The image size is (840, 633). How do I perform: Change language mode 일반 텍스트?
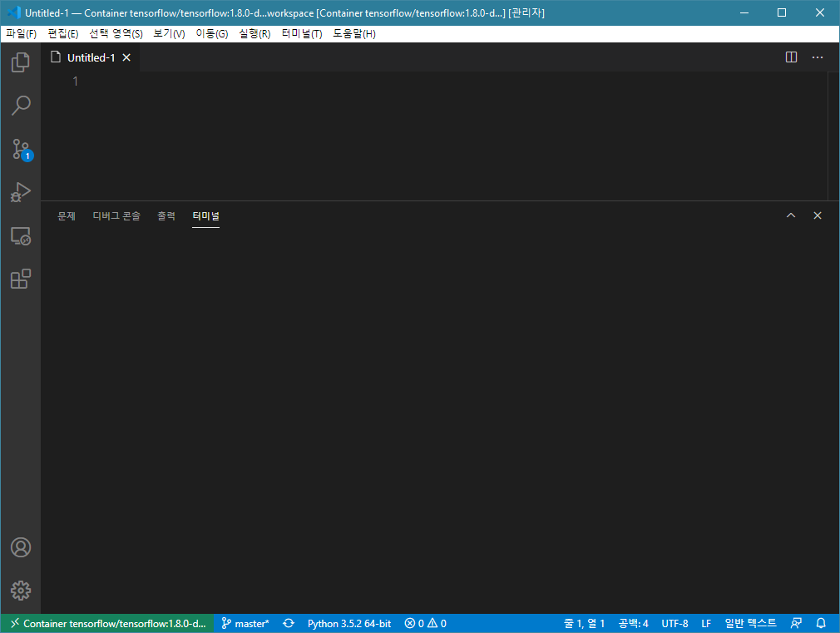click(x=750, y=623)
